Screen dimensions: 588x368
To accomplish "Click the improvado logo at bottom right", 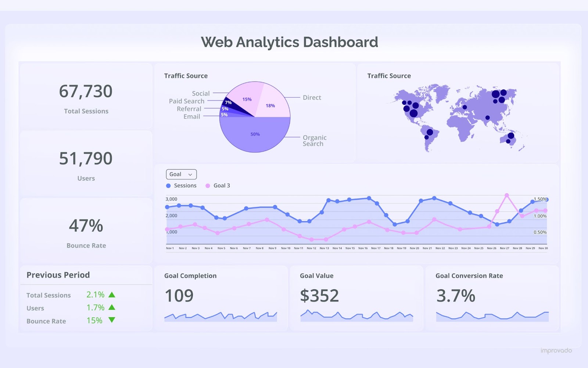I will click(x=556, y=350).
